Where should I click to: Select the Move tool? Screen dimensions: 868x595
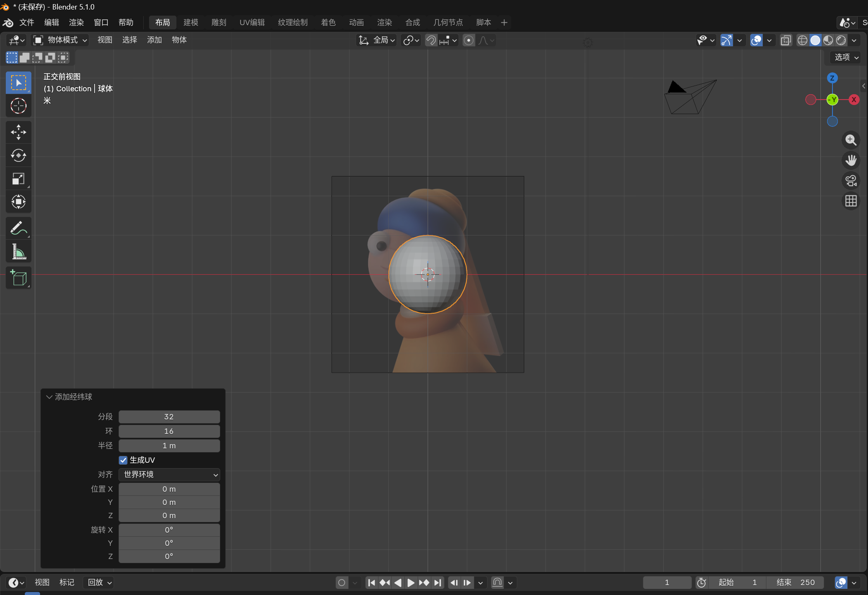(x=18, y=132)
